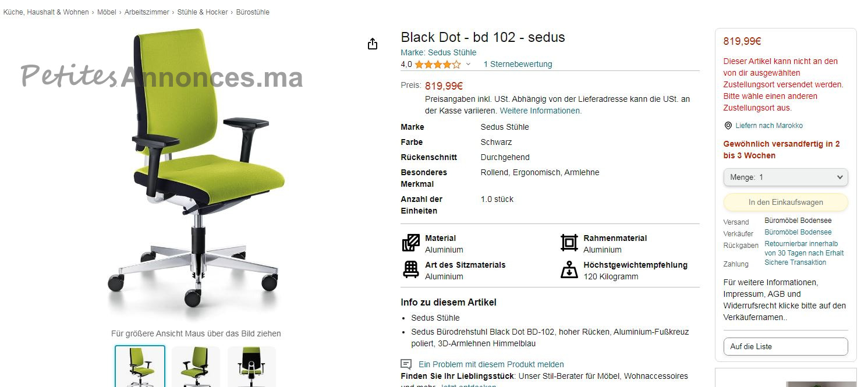Screen dimensions: 868x387
Task: Select the second chair thumbnail image
Action: (196, 367)
